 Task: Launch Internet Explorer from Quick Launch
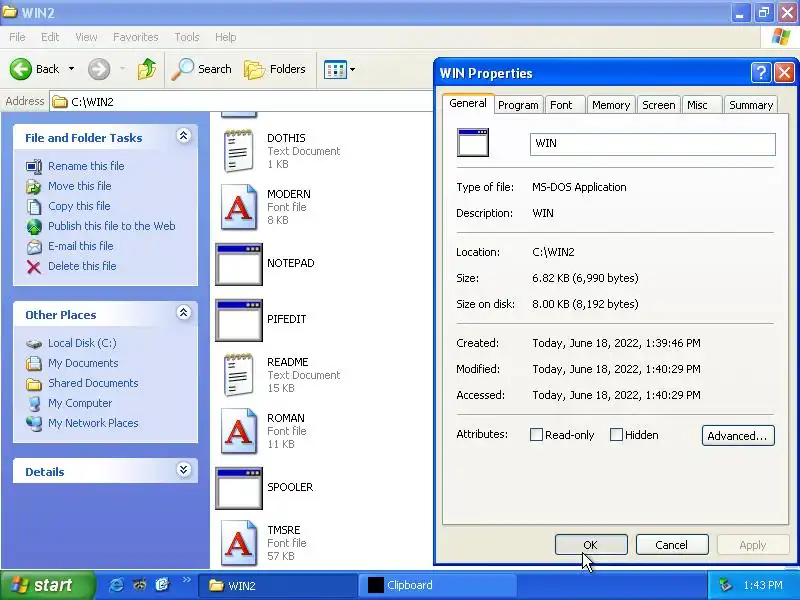click(116, 585)
